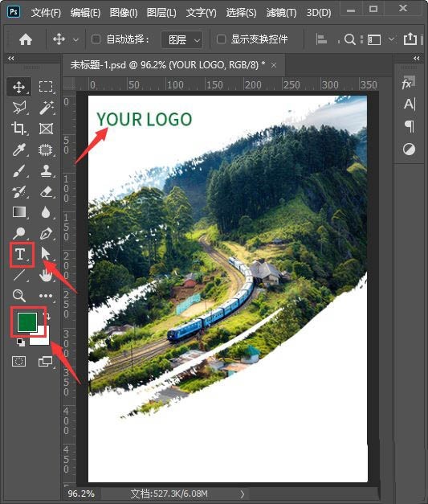Select the Frame tool
Image resolution: width=428 pixels, height=504 pixels.
coord(46,129)
